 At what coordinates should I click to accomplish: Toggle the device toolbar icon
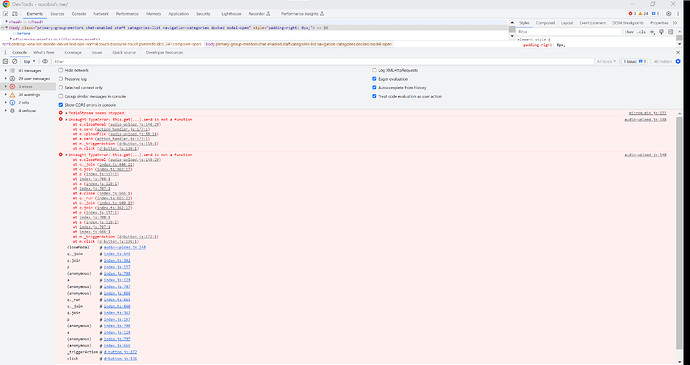15,14
